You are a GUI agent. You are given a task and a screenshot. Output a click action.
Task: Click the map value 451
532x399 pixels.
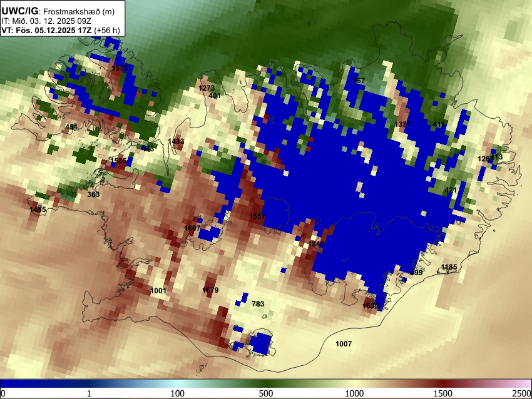(x=71, y=127)
